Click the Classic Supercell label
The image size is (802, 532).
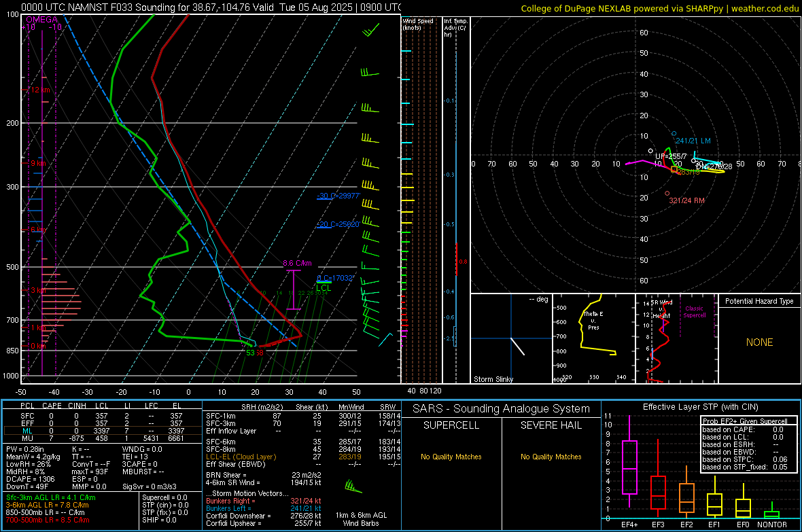[695, 312]
